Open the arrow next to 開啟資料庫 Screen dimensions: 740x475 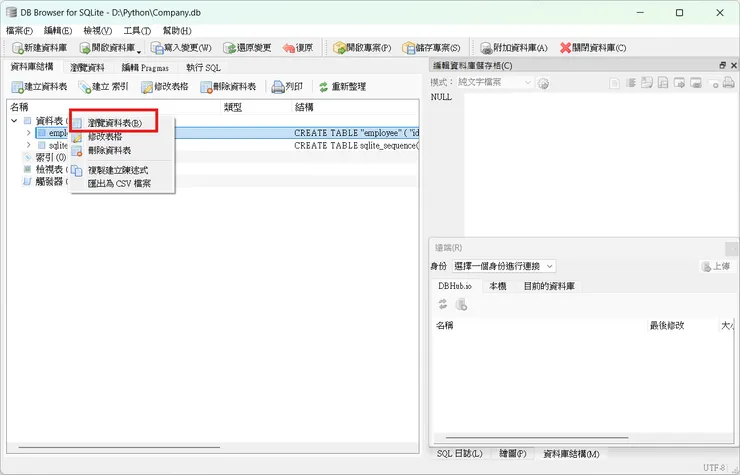click(139, 50)
